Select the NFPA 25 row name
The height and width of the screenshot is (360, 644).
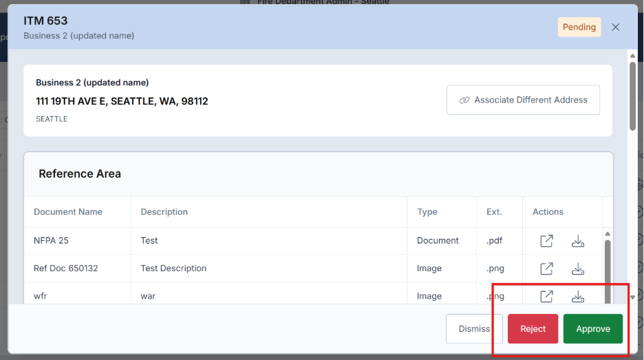pos(51,241)
